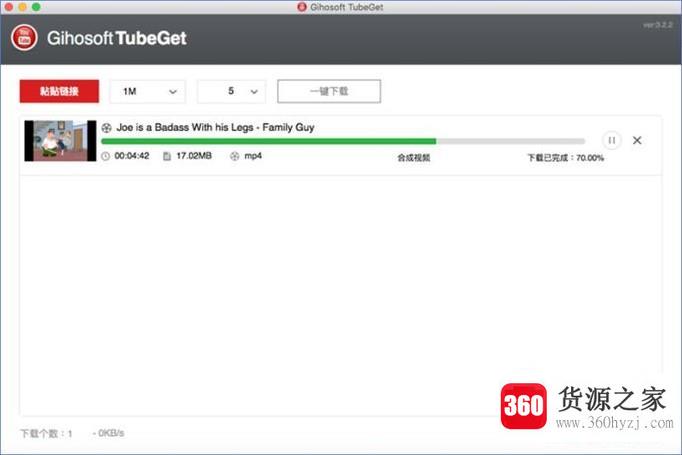Click the format reel icon beside mp4
The height and width of the screenshot is (455, 682).
point(234,156)
